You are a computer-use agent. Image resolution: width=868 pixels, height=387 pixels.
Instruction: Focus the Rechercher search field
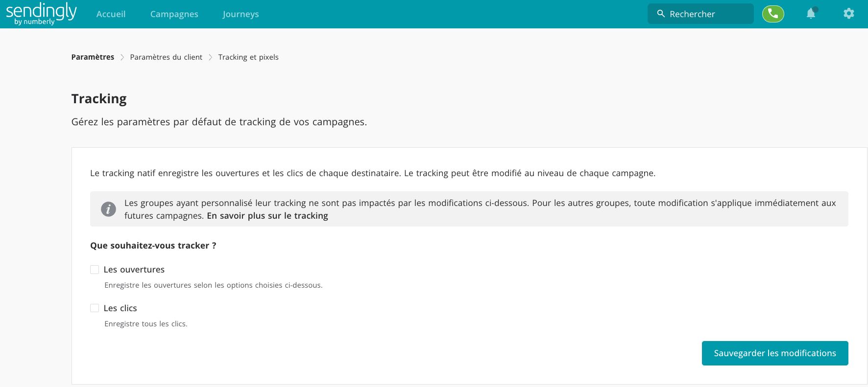pyautogui.click(x=700, y=14)
